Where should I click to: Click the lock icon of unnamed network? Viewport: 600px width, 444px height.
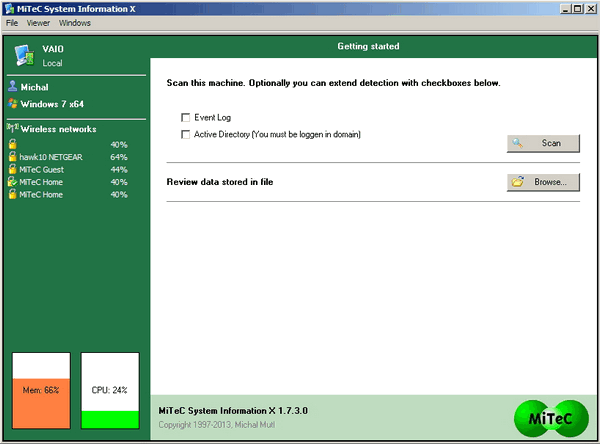tap(13, 144)
